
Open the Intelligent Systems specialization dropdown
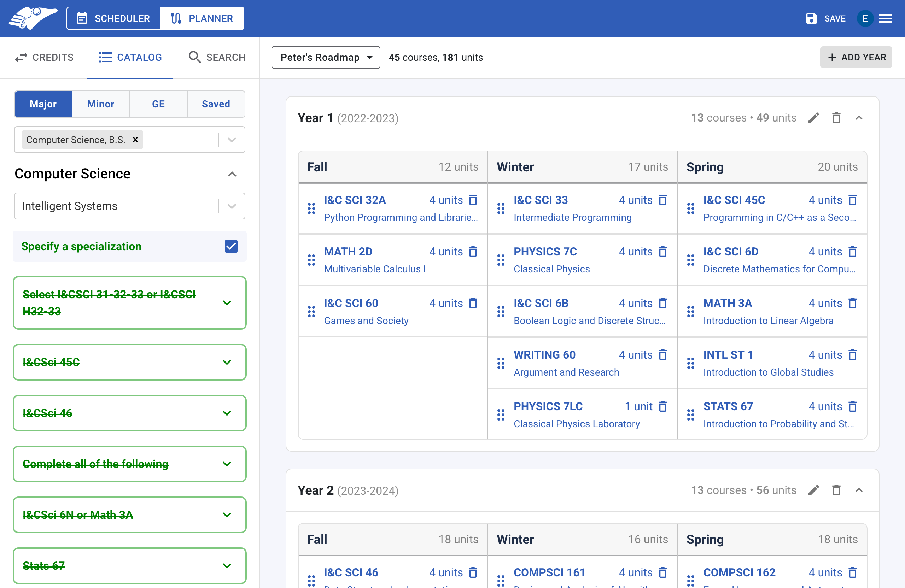pyautogui.click(x=232, y=206)
